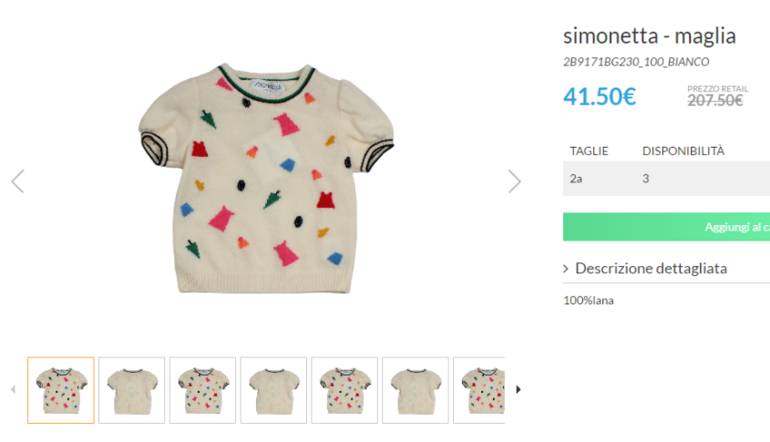Go to next product image arrow
This screenshot has height=442, width=770.
pyautogui.click(x=514, y=181)
